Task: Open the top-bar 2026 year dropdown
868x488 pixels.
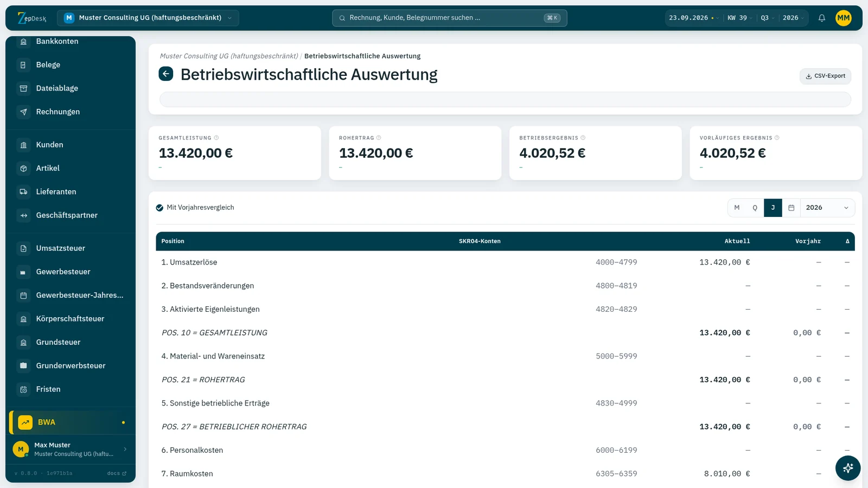Action: tap(793, 18)
